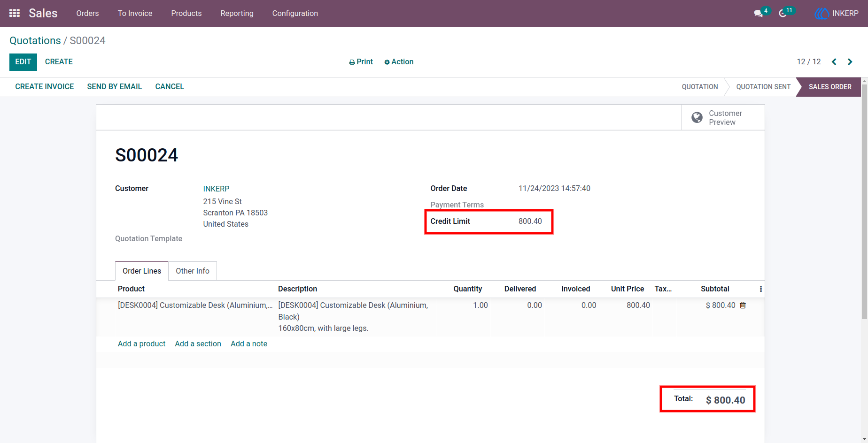Select the Order Lines tab
The width and height of the screenshot is (868, 443).
[142, 271]
